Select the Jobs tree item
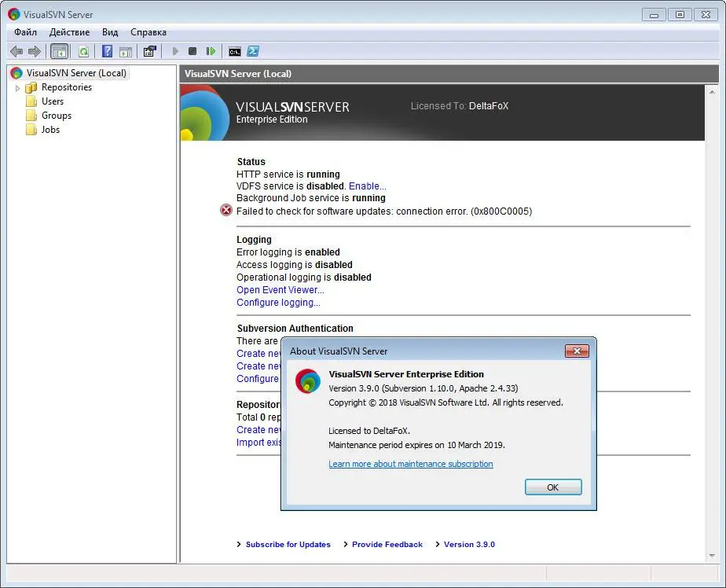 point(50,130)
